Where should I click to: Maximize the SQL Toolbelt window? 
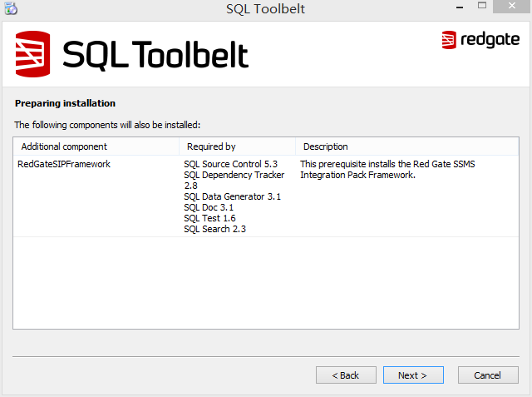[482, 6]
